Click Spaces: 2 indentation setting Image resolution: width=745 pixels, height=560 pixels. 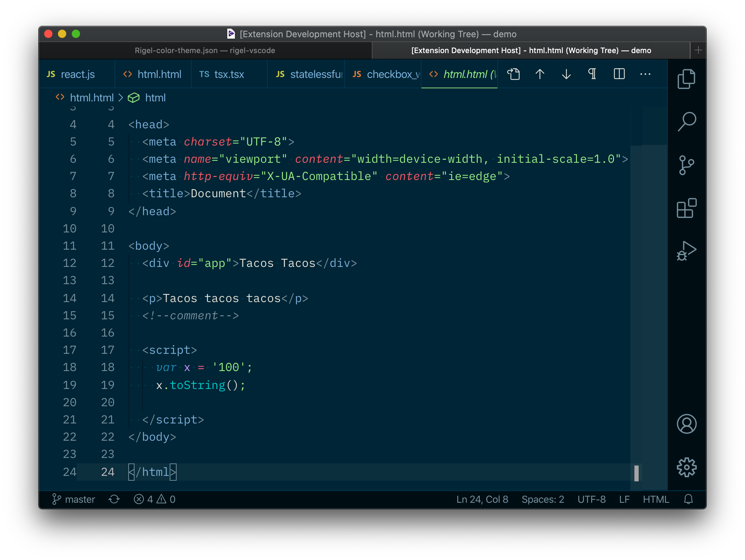pos(543,499)
